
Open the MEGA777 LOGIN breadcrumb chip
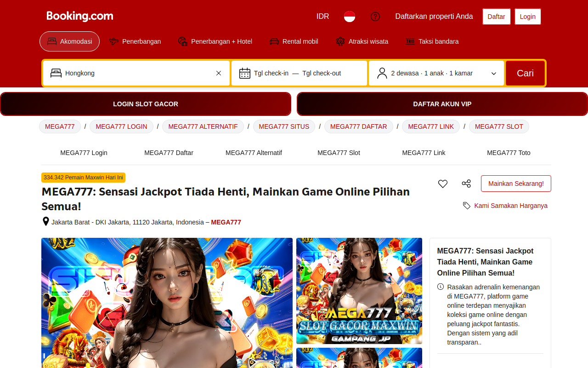point(121,126)
